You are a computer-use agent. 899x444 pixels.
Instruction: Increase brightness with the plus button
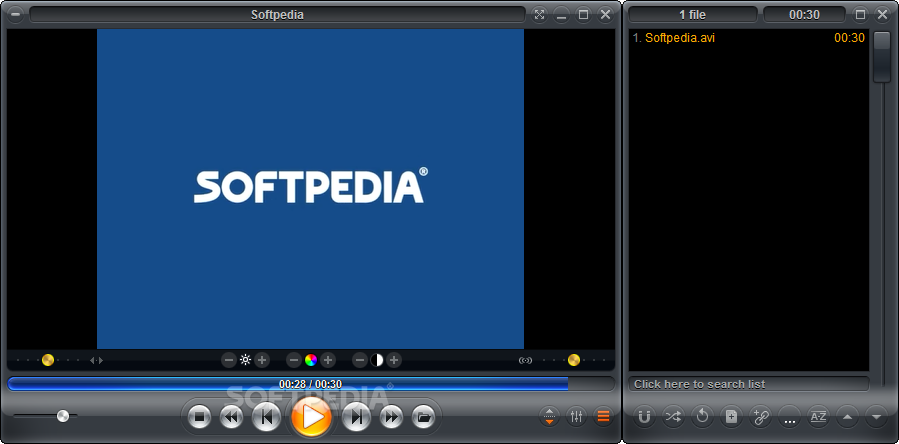262,360
